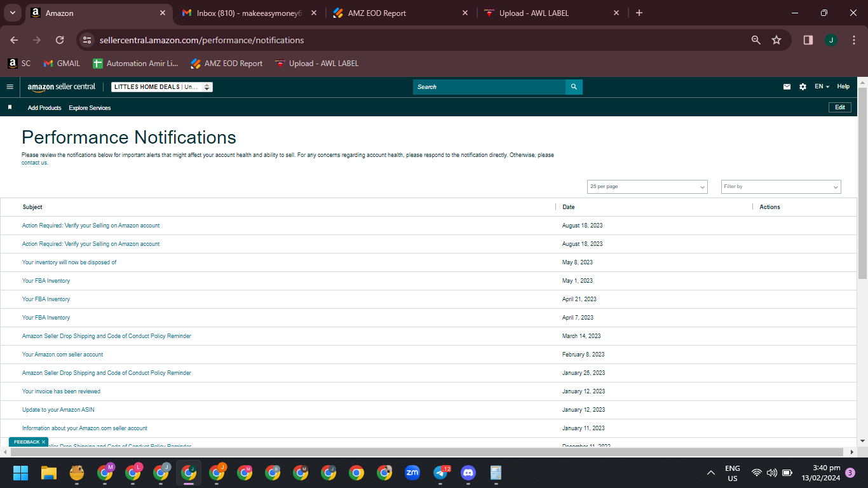This screenshot has width=868, height=488.
Task: Open 'Your FBA Inventory' notification dated April 7, 2023
Action: (x=46, y=318)
